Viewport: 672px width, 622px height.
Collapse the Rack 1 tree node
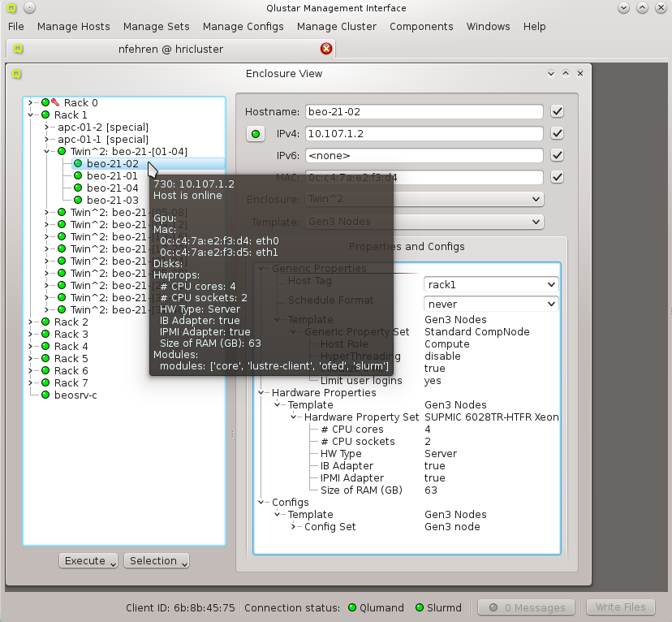pos(30,114)
